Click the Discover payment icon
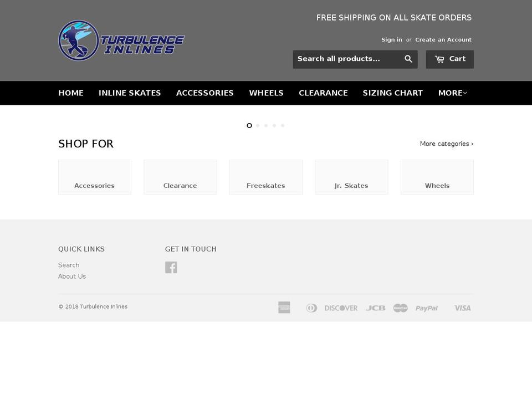This screenshot has width=532, height=399. click(x=341, y=308)
